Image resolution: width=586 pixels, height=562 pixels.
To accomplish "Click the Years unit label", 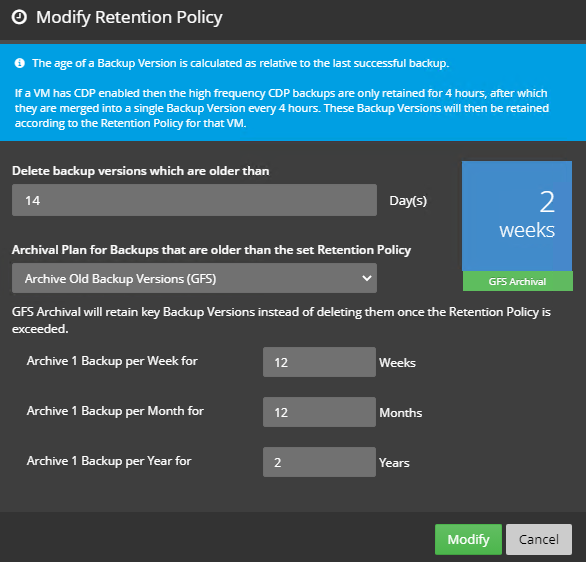I will (x=394, y=463).
